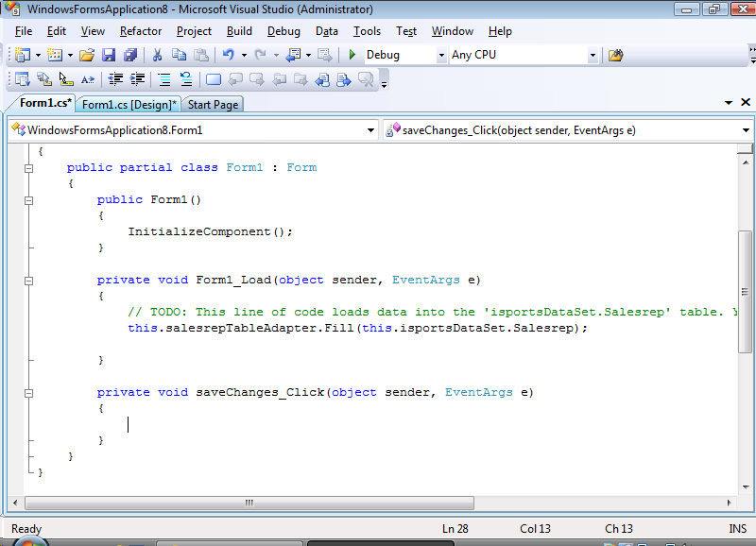Click the Display Parameter Info icon

[43, 79]
